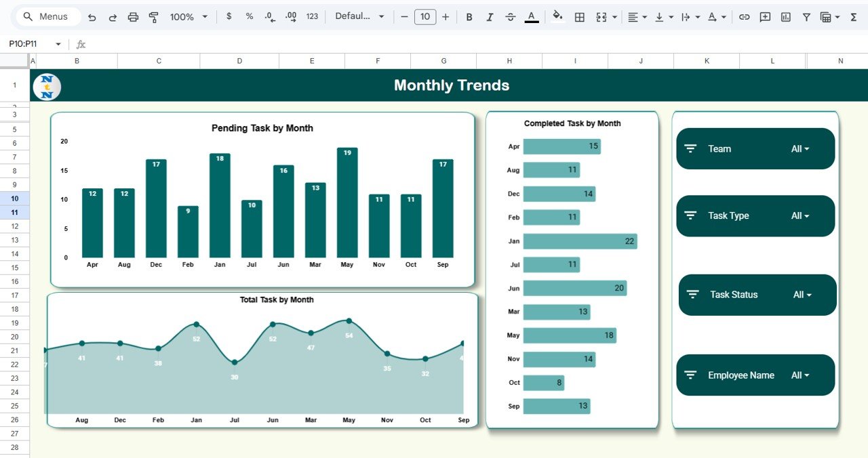Open the text color picker
The height and width of the screenshot is (458, 868).
[x=532, y=16]
